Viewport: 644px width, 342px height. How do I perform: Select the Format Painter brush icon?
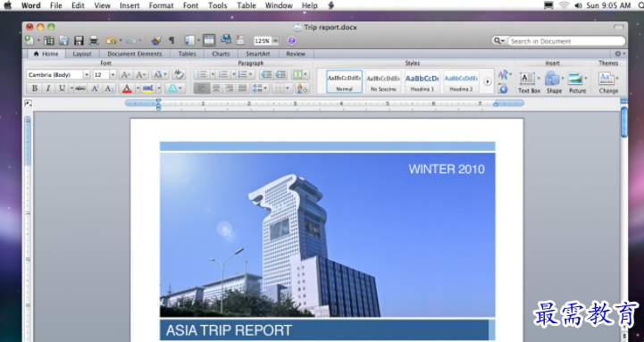click(156, 41)
